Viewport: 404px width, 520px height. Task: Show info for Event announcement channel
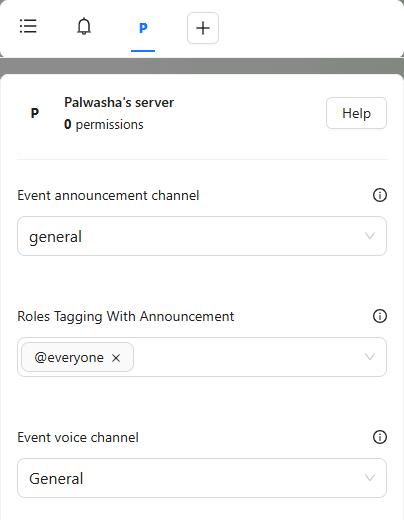[x=380, y=195]
